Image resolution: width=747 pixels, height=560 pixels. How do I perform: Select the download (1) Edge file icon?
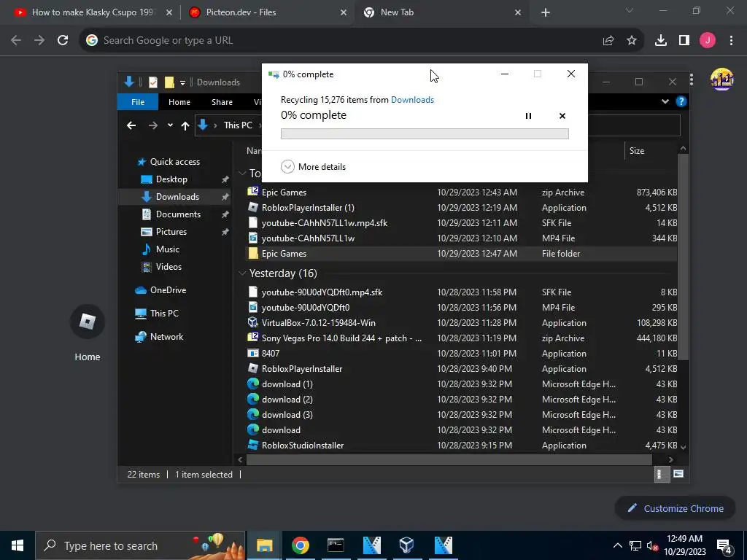[x=253, y=384]
